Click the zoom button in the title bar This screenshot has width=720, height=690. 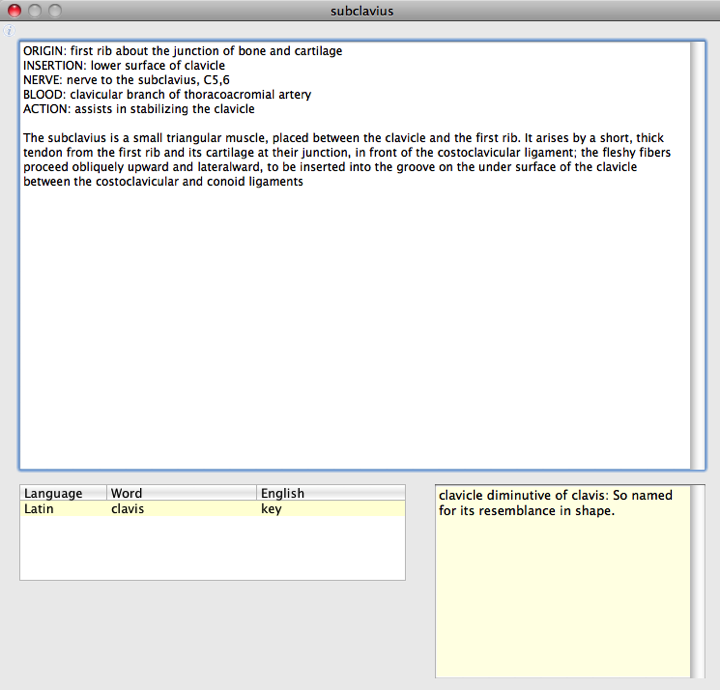coord(54,11)
